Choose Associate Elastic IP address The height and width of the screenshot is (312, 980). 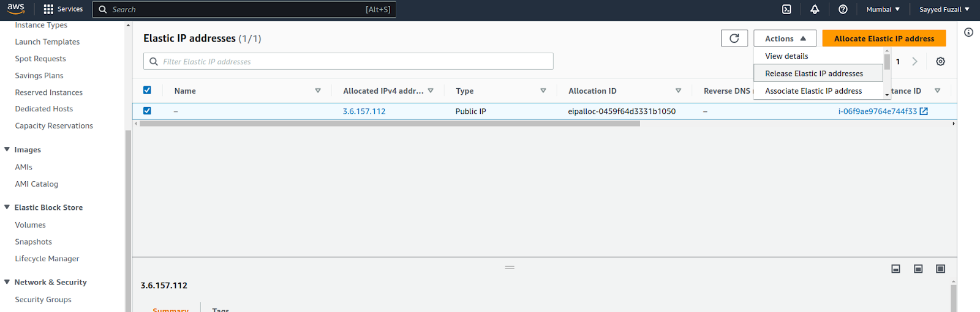(818, 91)
